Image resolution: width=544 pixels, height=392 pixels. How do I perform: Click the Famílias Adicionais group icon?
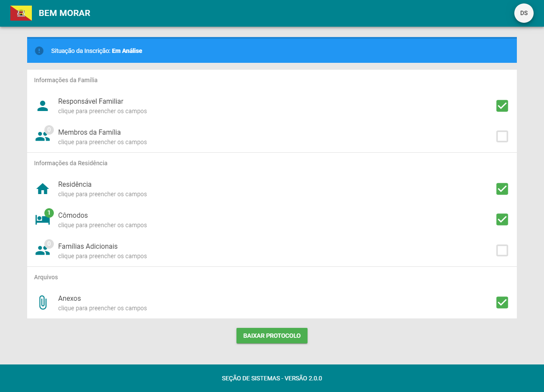coord(42,251)
